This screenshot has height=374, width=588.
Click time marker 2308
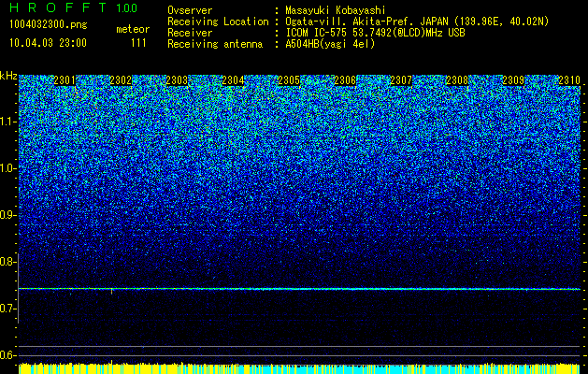(x=457, y=80)
